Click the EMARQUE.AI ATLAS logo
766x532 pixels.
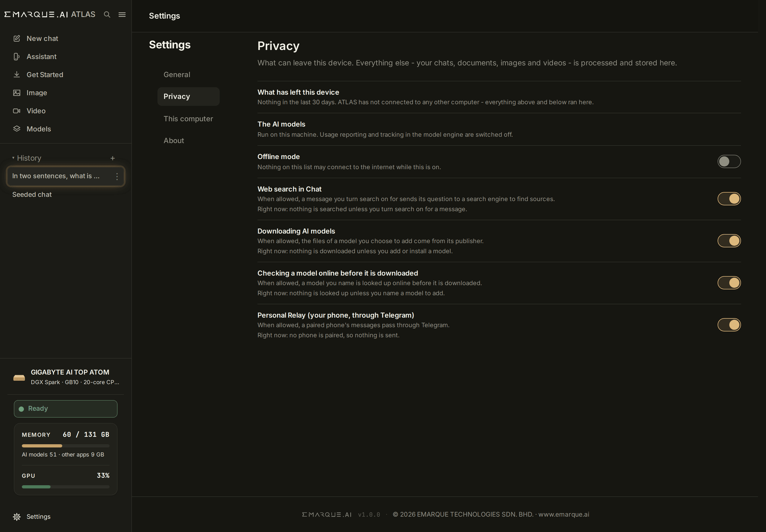click(50, 14)
